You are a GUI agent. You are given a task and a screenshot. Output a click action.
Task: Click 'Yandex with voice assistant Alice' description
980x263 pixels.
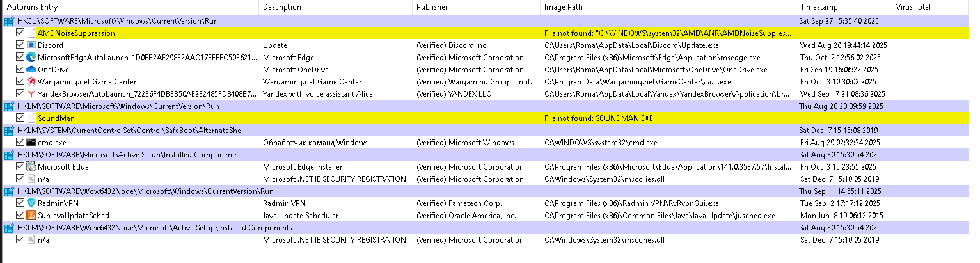tap(317, 94)
